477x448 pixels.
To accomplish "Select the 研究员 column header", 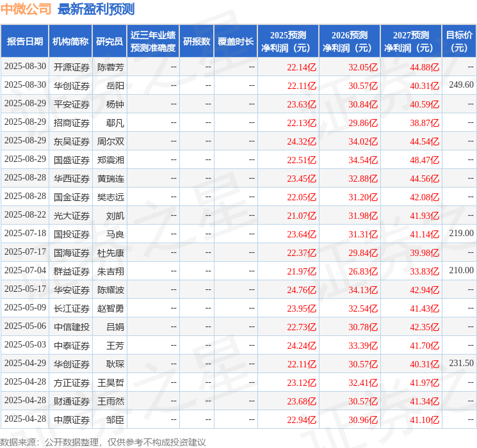I will [109, 42].
